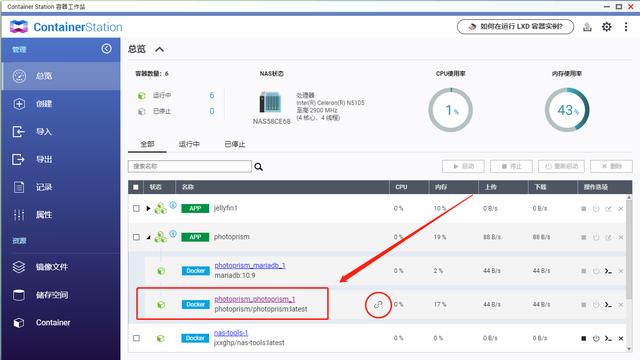This screenshot has height=360, width=640.
Task: Check the photoprism app row checkbox
Action: [136, 237]
